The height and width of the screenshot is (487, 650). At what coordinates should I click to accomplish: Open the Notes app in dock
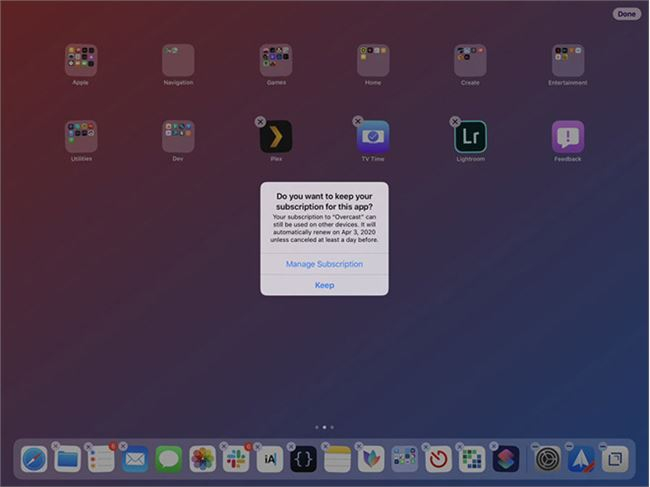[x=337, y=459]
